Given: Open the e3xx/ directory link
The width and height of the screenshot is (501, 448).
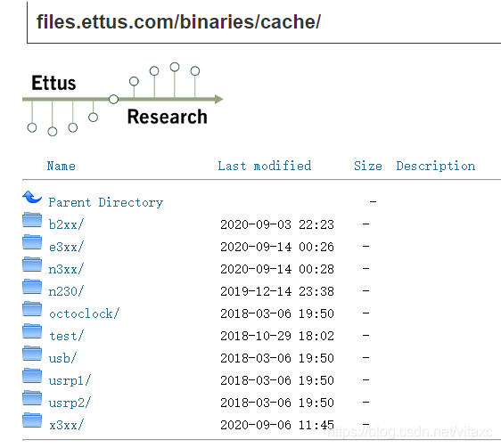Looking at the screenshot, I should tap(66, 247).
